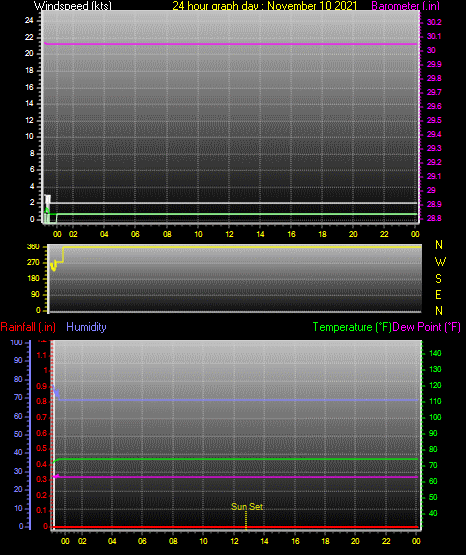Click the Sun Set marker label
The width and height of the screenshot is (466, 555).
pos(247,507)
